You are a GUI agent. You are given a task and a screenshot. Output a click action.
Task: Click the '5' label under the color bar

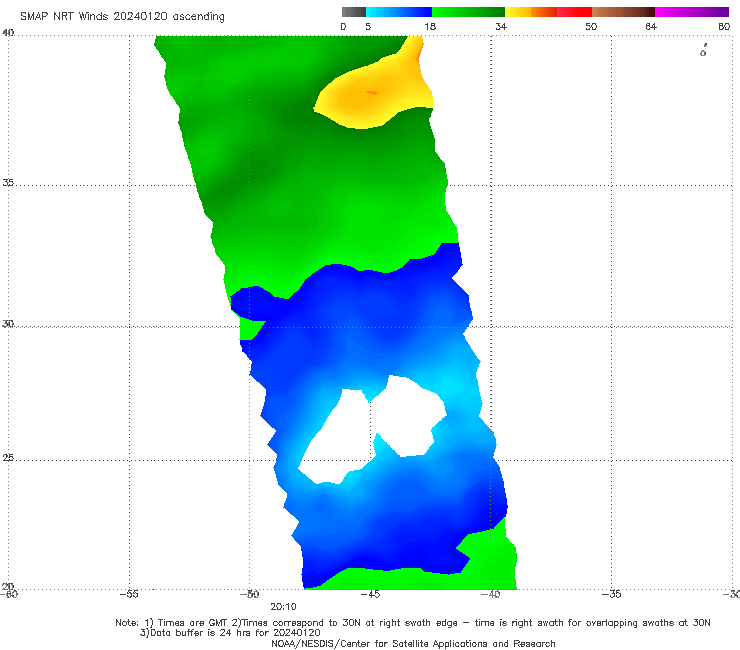click(x=368, y=27)
